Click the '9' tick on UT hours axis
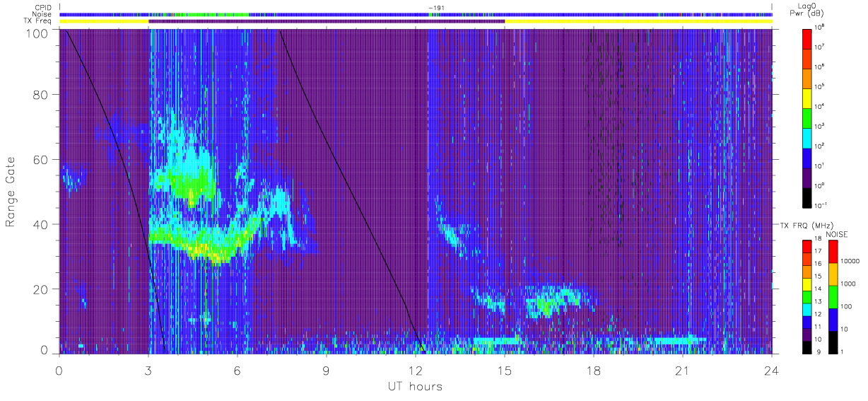 [327, 371]
